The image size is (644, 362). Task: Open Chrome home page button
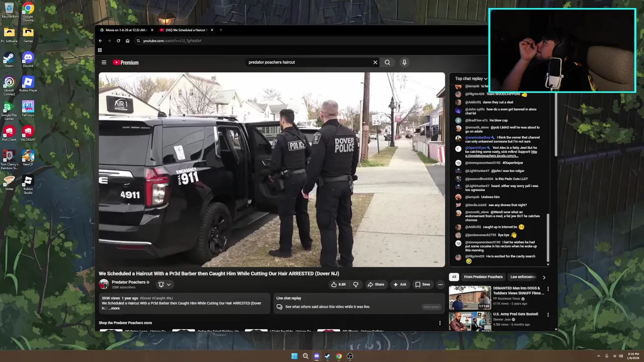click(x=127, y=41)
